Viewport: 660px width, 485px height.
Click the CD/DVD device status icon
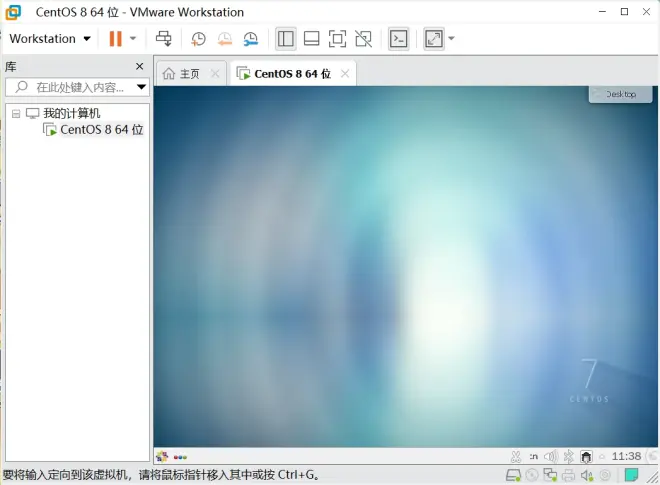click(532, 475)
